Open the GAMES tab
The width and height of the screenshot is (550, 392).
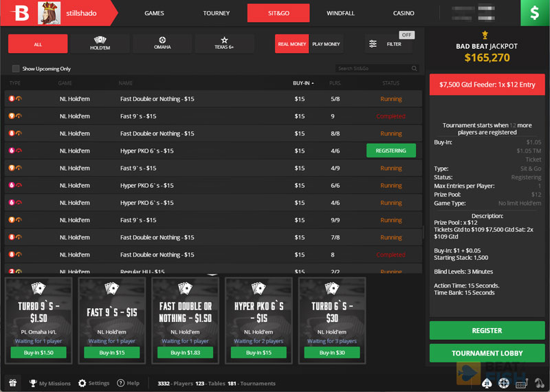154,13
